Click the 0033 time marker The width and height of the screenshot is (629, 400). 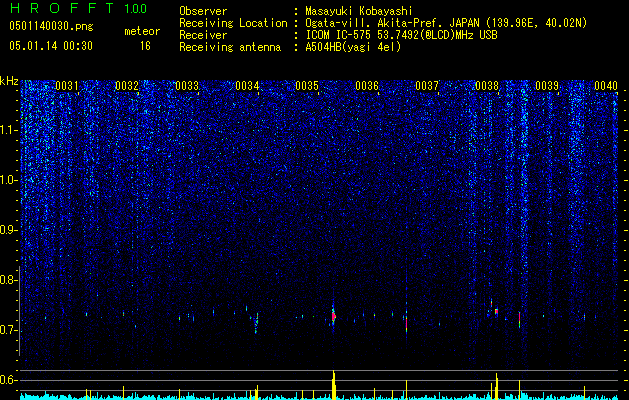187,86
